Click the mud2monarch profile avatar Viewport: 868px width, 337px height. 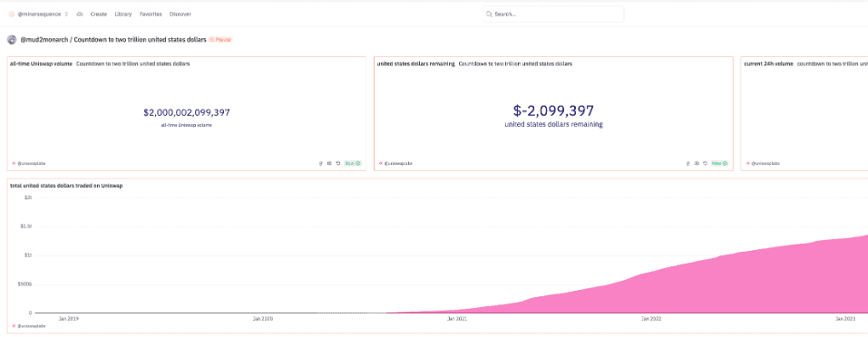pyautogui.click(x=12, y=40)
